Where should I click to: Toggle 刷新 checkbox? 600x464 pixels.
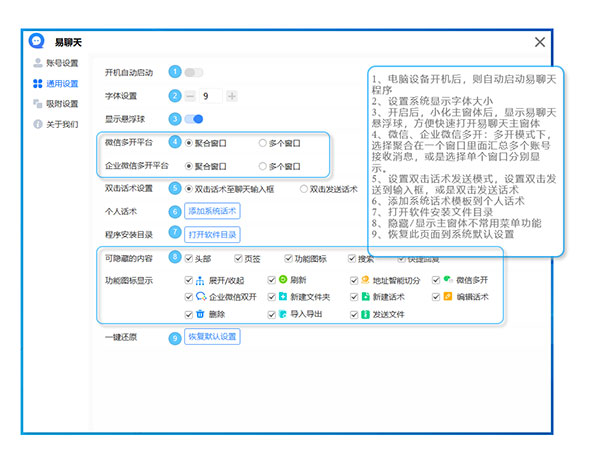(272, 280)
